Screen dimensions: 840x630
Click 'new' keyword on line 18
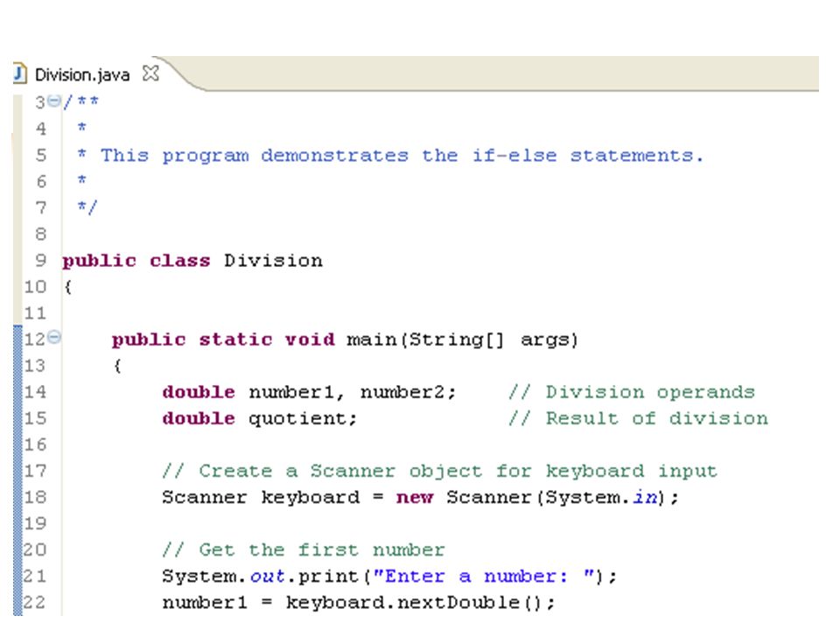[x=415, y=498]
